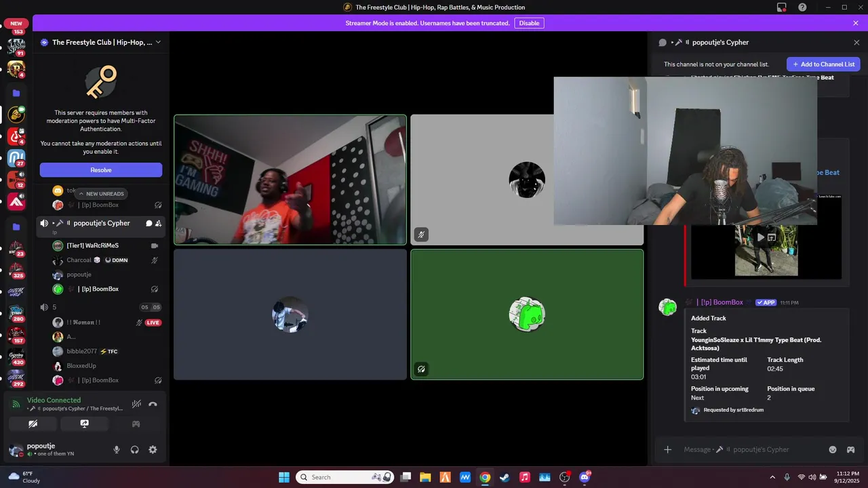Select bibble2077 voice member
868x488 pixels.
pyautogui.click(x=107, y=351)
